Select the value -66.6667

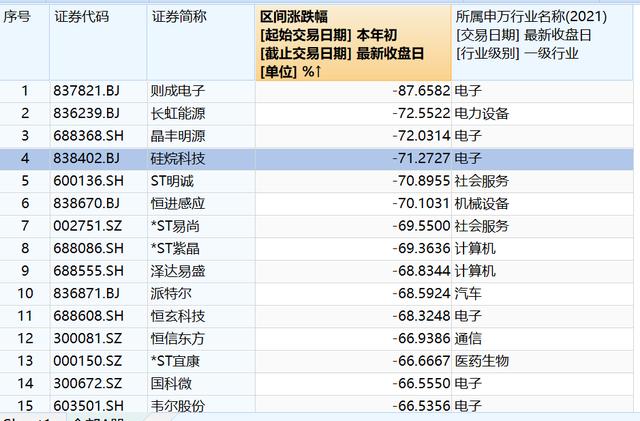(421, 361)
